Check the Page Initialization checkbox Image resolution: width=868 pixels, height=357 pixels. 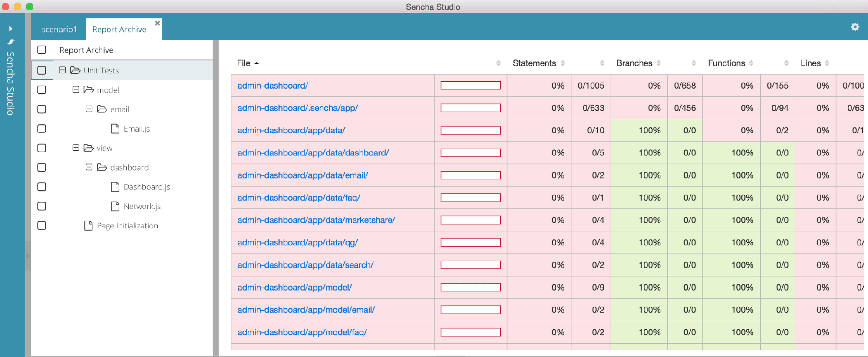[42, 225]
